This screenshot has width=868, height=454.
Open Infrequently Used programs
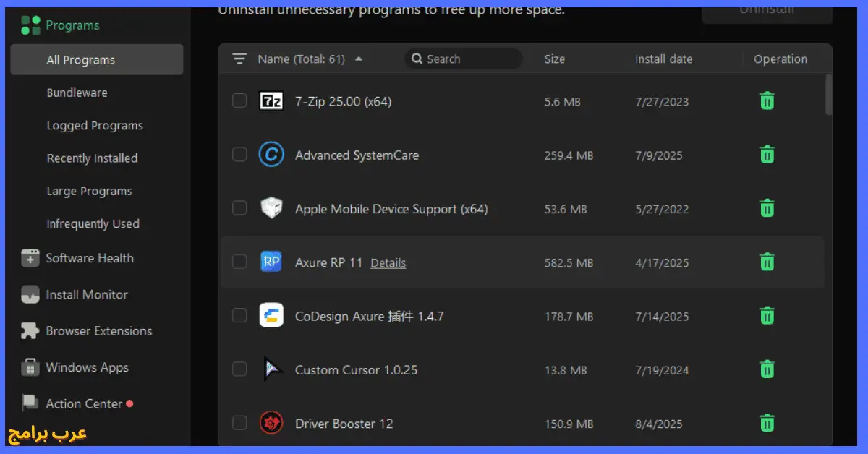[93, 224]
